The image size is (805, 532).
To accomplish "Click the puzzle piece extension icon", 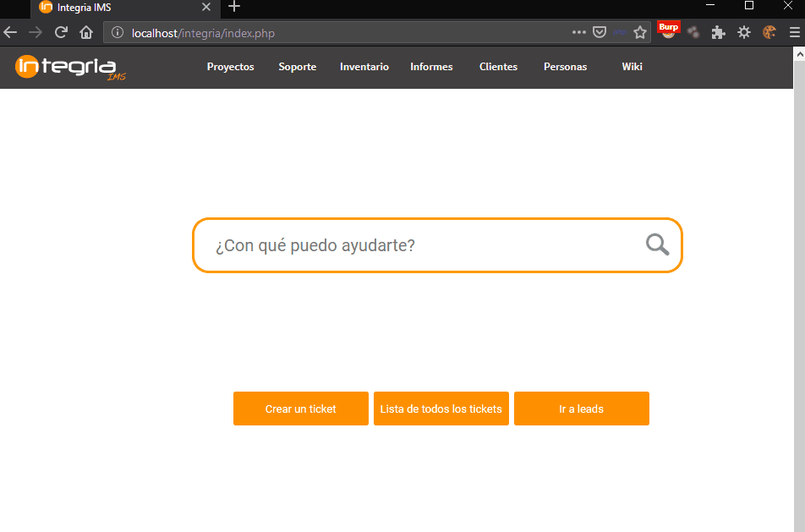I will [718, 33].
